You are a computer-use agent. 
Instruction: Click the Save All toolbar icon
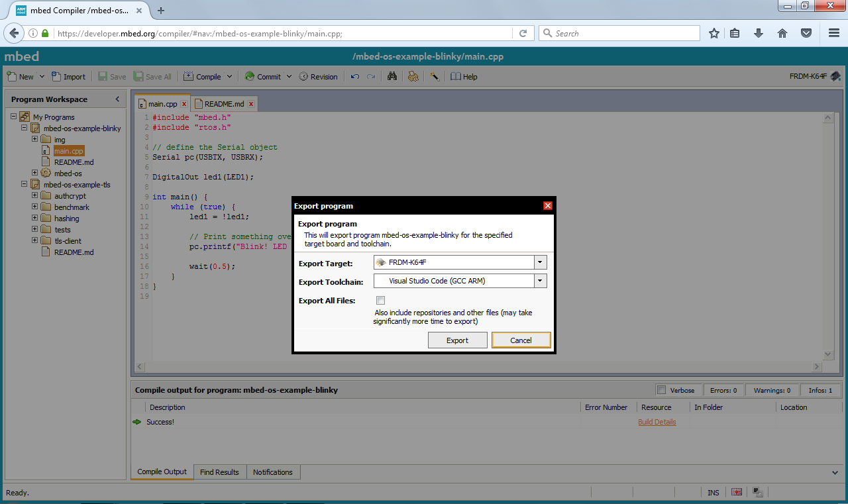coord(138,76)
